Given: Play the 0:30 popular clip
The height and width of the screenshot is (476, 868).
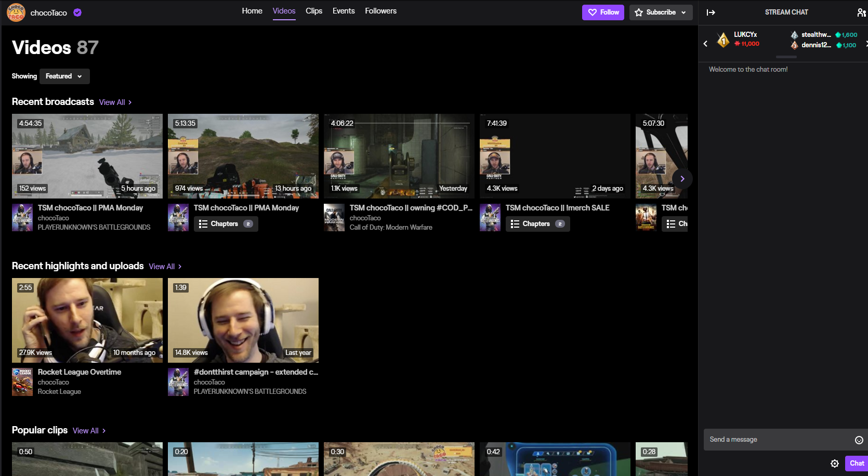Looking at the screenshot, I should coord(399,459).
